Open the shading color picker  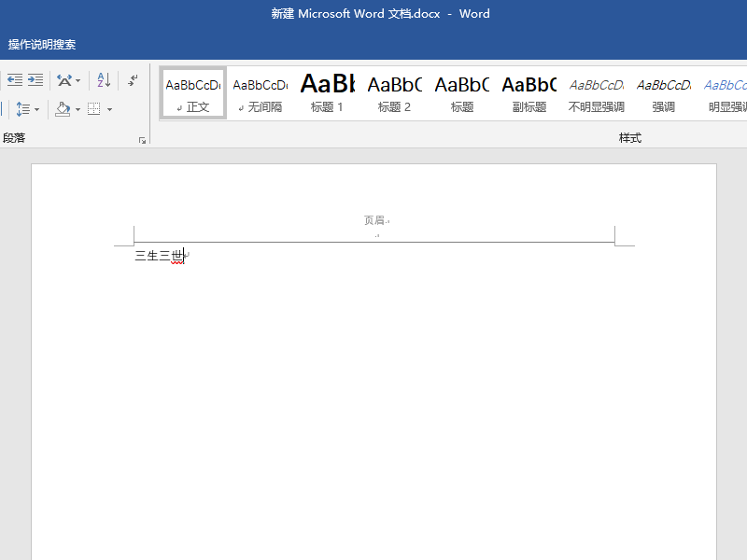point(78,107)
